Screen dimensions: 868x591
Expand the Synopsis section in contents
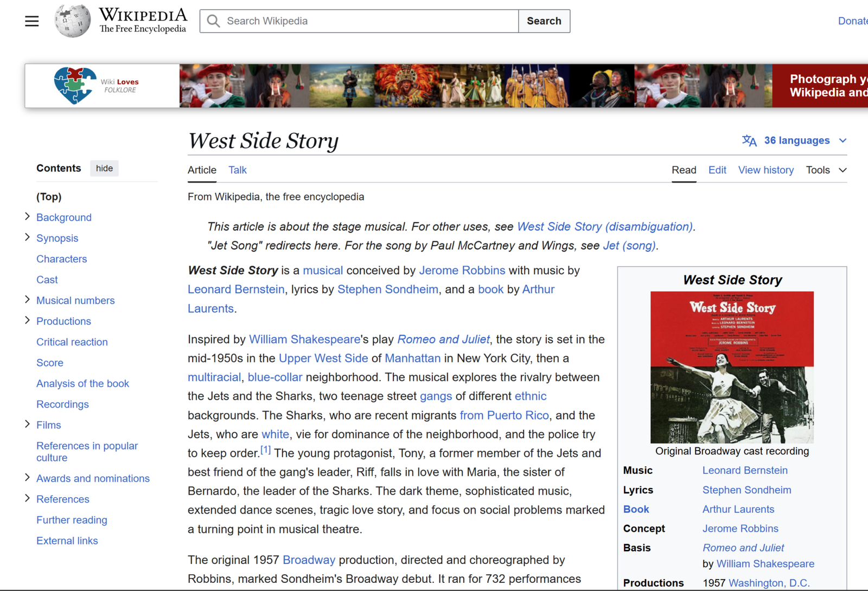(x=28, y=237)
